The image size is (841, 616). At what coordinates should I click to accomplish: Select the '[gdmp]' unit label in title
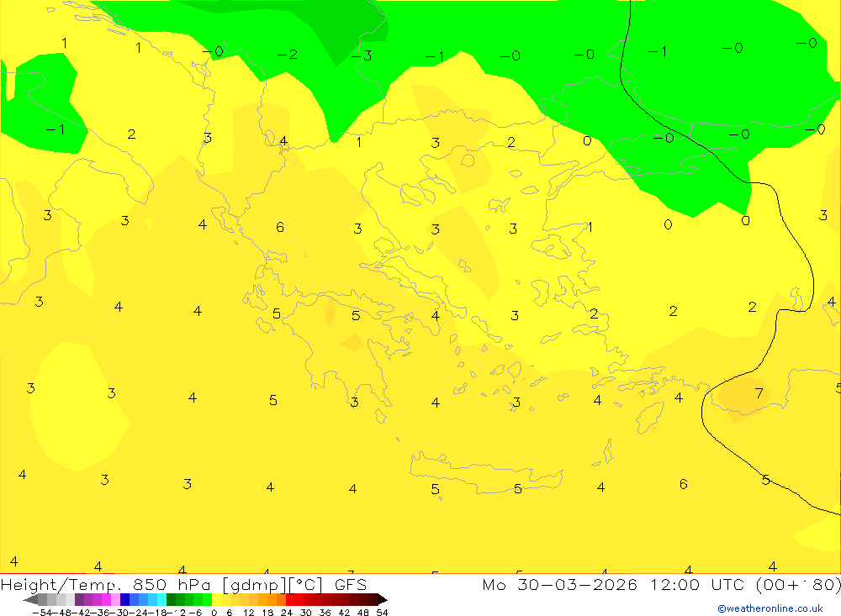256,584
